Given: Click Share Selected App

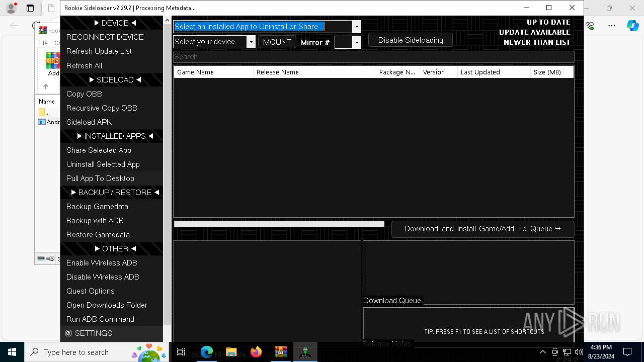Looking at the screenshot, I should [x=112, y=150].
